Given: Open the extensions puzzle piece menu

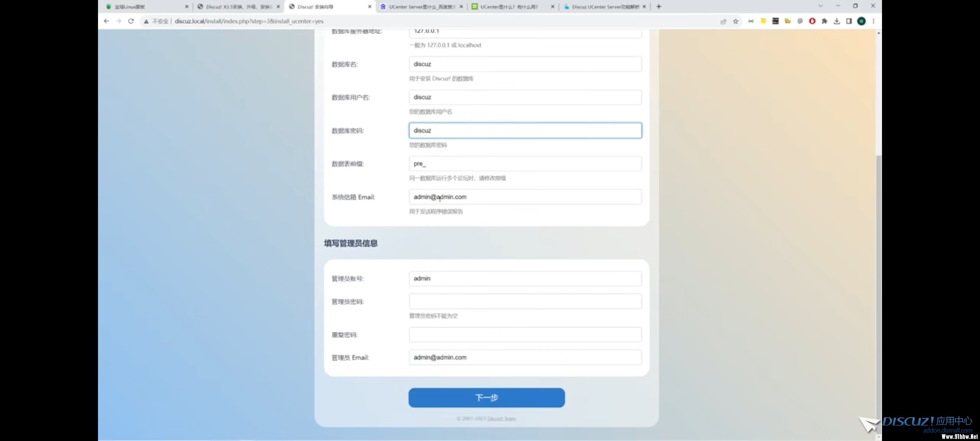Looking at the screenshot, I should pyautogui.click(x=824, y=21).
